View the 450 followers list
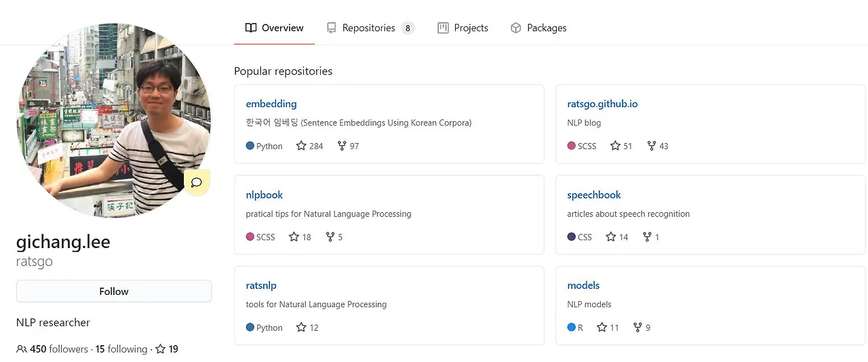This screenshot has height=362, width=868. [59, 349]
